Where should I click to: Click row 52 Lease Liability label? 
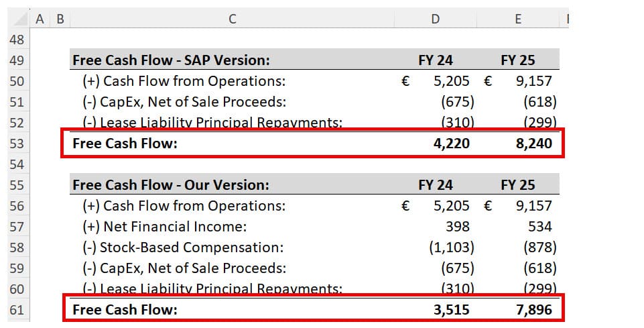click(212, 122)
